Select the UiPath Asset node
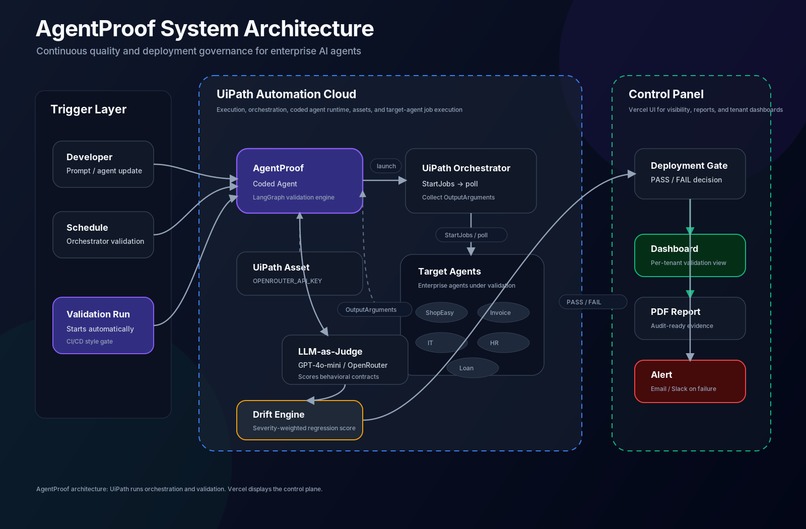The image size is (806, 529). (300, 273)
